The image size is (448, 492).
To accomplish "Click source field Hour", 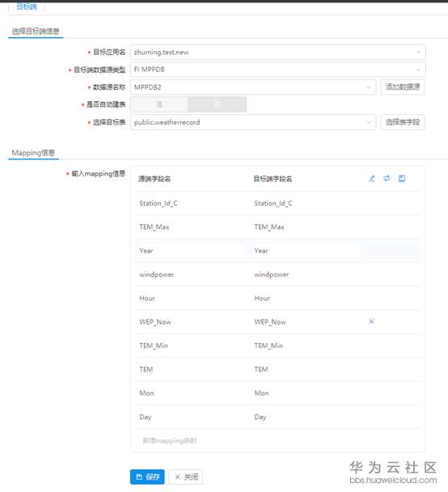I will coord(147,298).
